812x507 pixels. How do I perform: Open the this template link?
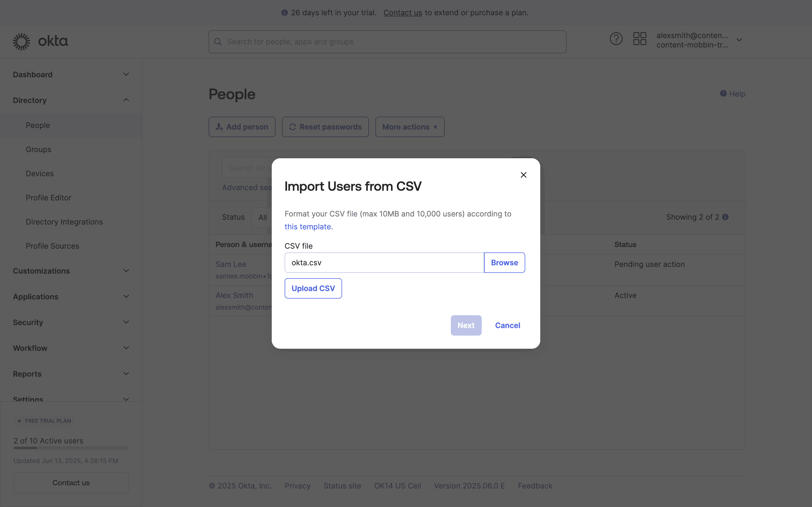click(x=308, y=227)
